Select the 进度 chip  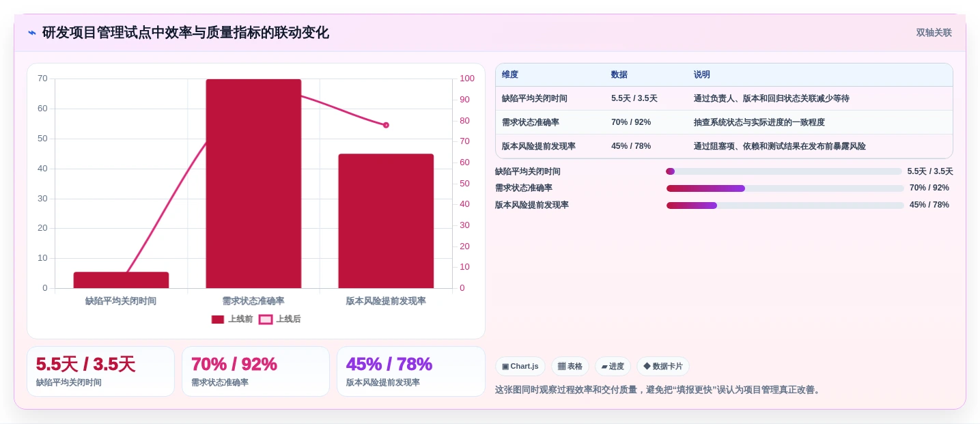[613, 366]
